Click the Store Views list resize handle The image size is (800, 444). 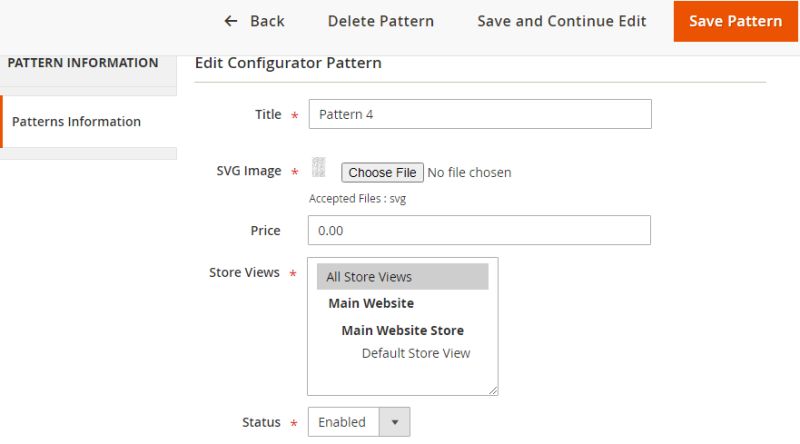click(493, 390)
